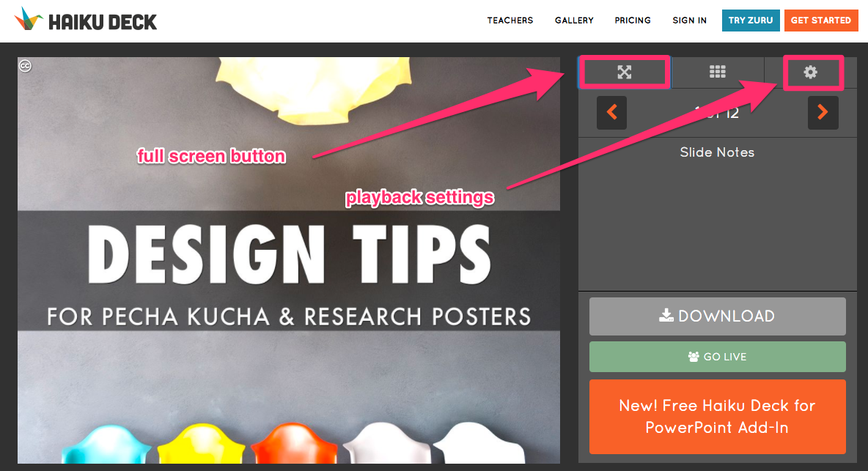Advance to the next slide arrow
The width and height of the screenshot is (868, 471).
823,113
